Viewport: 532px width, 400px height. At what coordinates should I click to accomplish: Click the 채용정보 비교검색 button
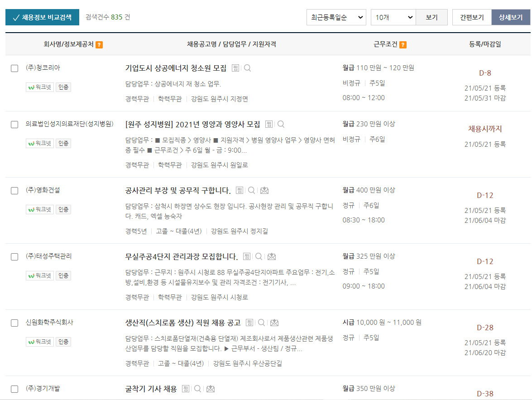[x=43, y=17]
